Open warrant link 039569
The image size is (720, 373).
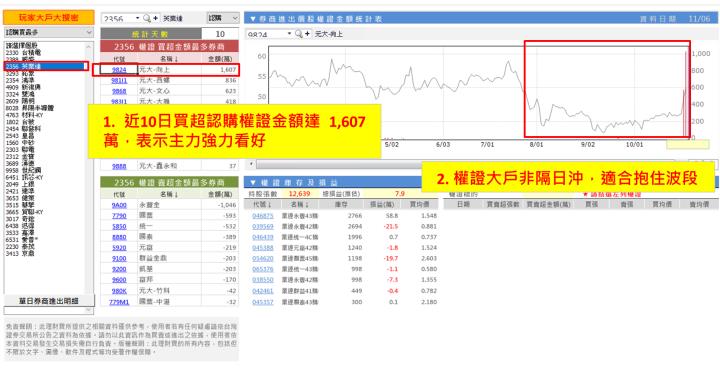click(263, 226)
